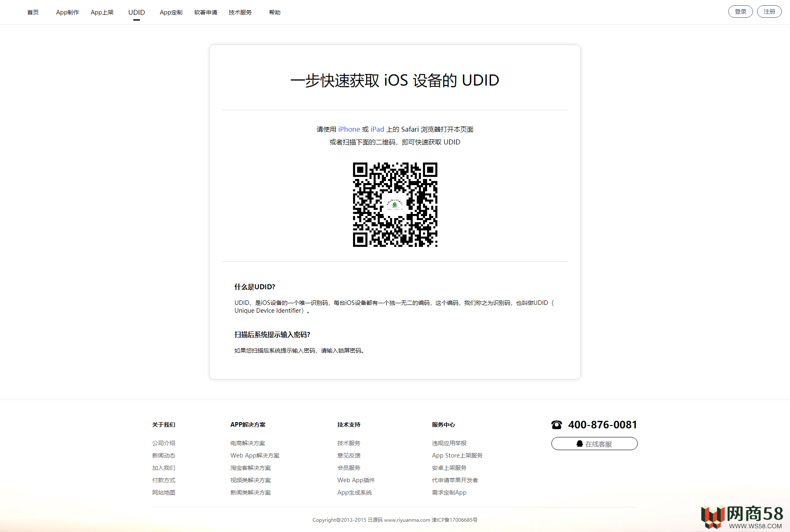Open the 会员服务 footer link

pos(349,468)
